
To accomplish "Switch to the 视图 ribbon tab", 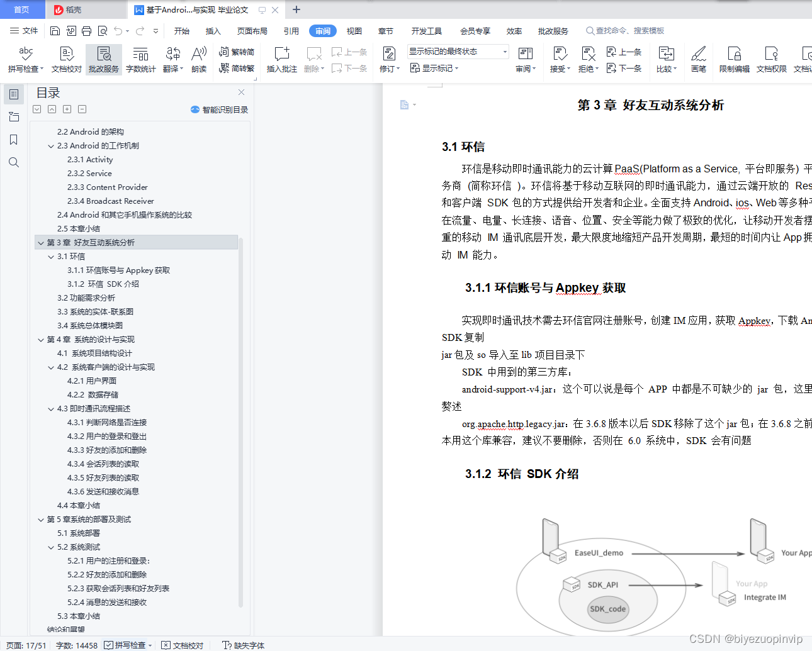I will 354,31.
